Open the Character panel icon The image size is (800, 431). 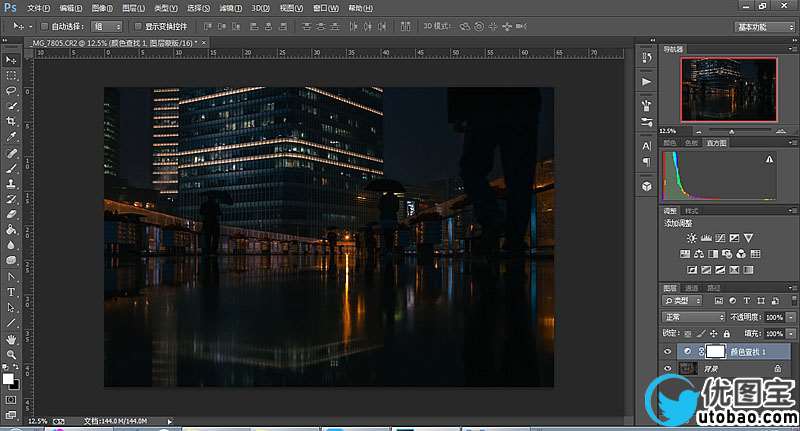646,146
